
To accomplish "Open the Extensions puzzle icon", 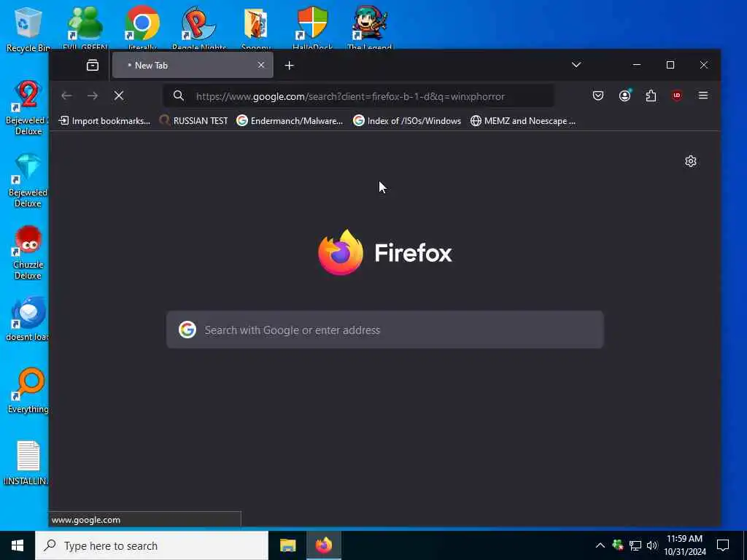I will click(x=651, y=96).
